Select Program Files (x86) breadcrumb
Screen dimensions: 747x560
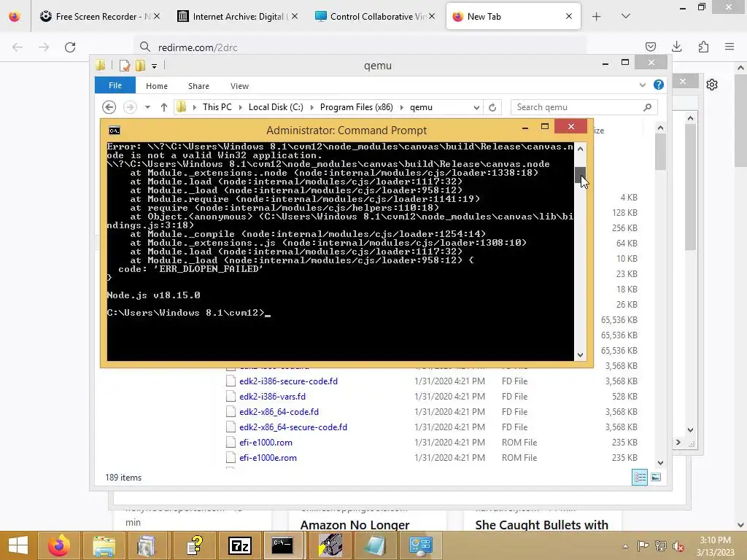pyautogui.click(x=356, y=107)
